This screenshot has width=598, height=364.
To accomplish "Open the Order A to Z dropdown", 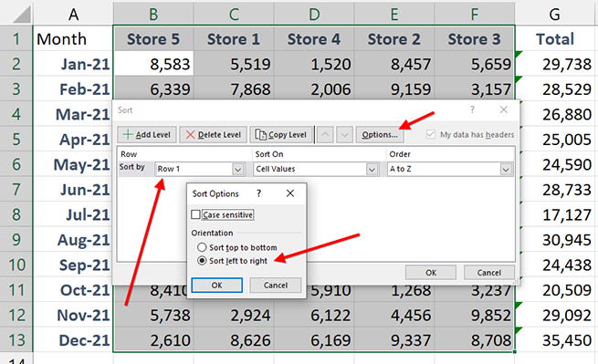I will point(506,169).
